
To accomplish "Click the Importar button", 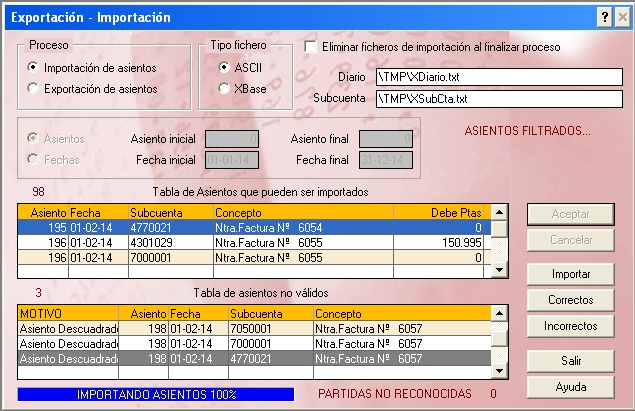I will coord(571,274).
